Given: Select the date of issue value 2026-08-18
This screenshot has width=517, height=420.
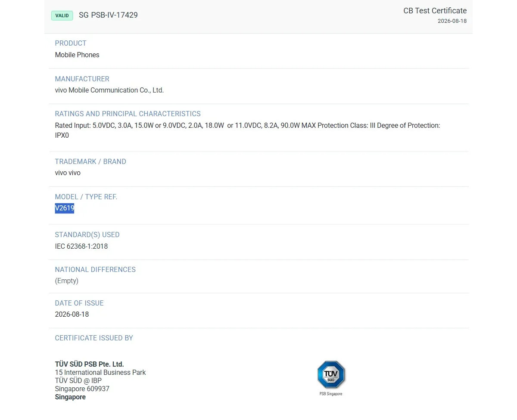Looking at the screenshot, I should point(72,314).
